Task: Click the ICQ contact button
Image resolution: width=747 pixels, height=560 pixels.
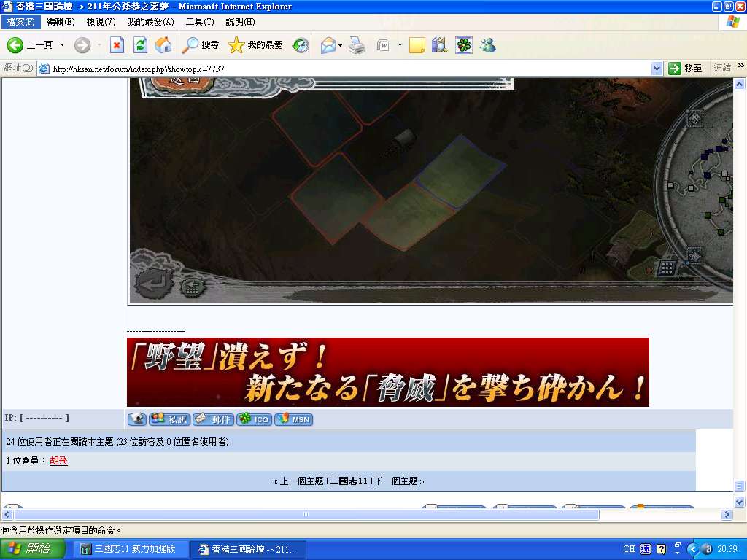Action: pos(255,419)
